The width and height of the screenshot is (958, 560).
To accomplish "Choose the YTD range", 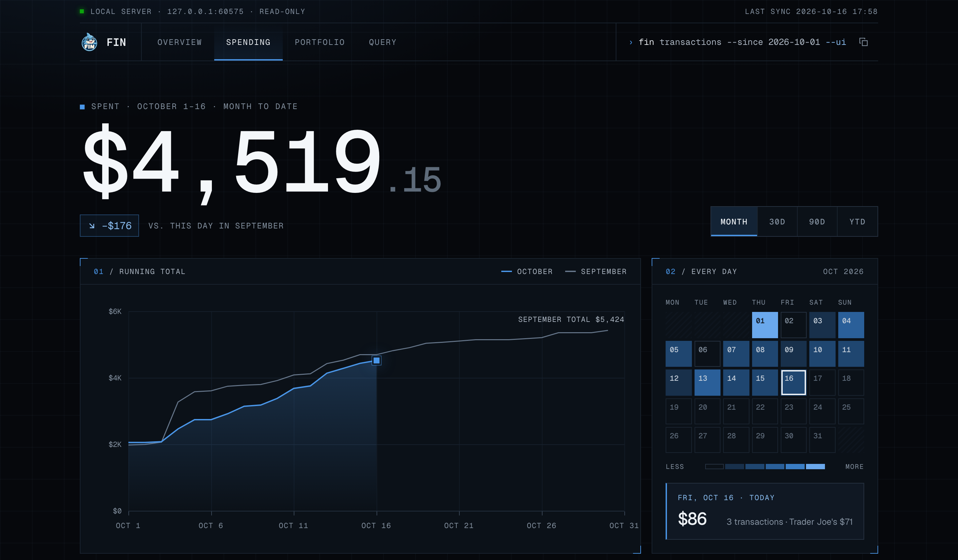I will point(857,221).
